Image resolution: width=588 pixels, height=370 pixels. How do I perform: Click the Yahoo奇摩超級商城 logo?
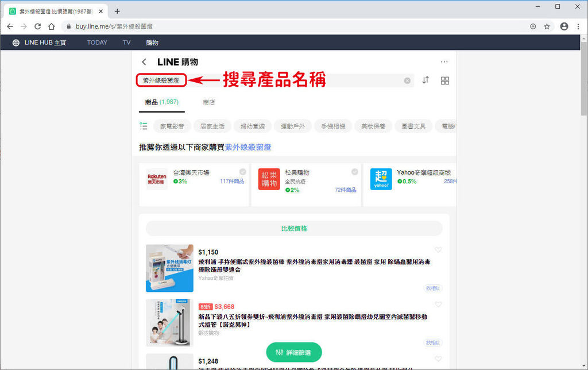381,179
